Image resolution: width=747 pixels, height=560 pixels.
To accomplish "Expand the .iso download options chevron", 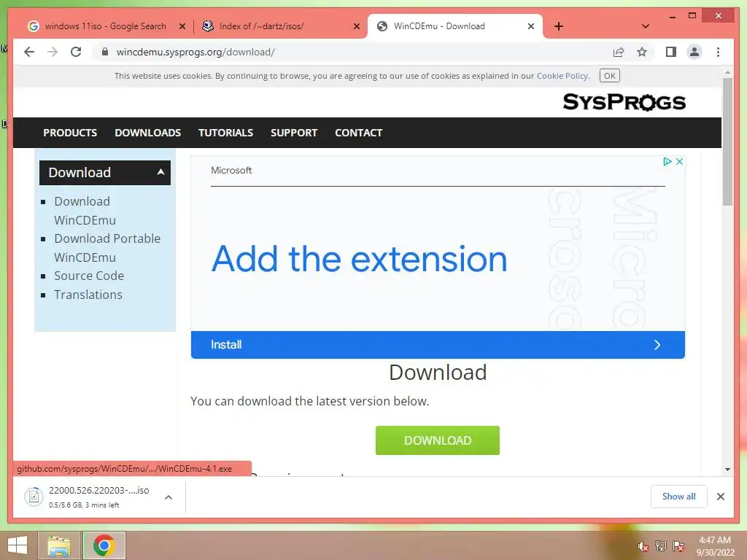I will [x=169, y=497].
